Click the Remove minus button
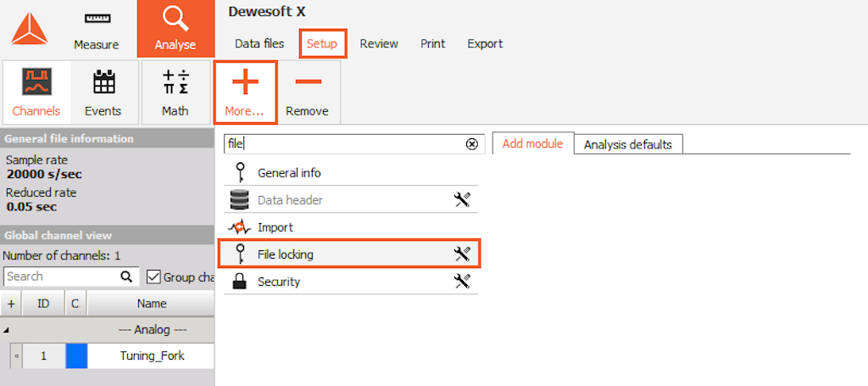Screen dimensions: 868x386 click(x=307, y=92)
